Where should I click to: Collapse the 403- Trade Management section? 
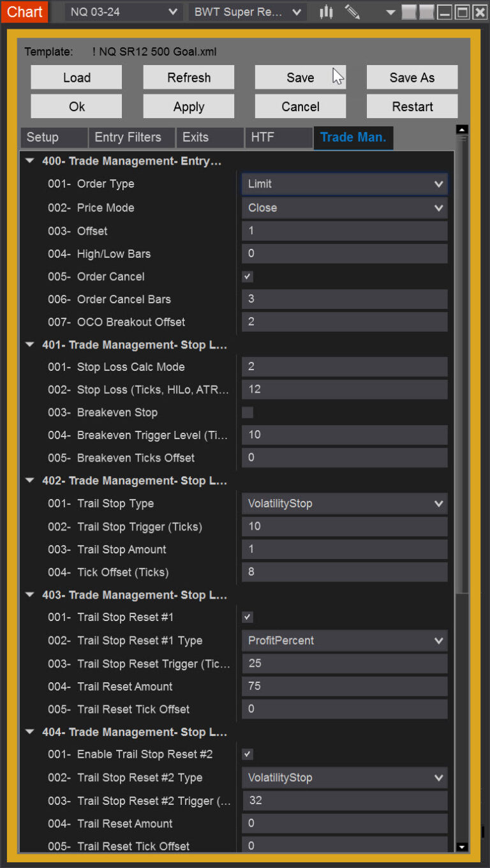pos(29,595)
